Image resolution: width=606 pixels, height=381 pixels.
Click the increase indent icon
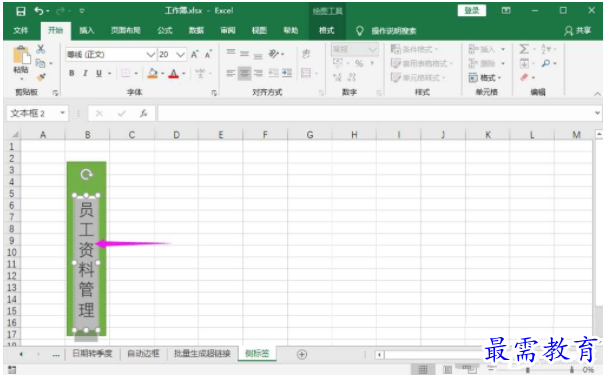click(x=287, y=73)
